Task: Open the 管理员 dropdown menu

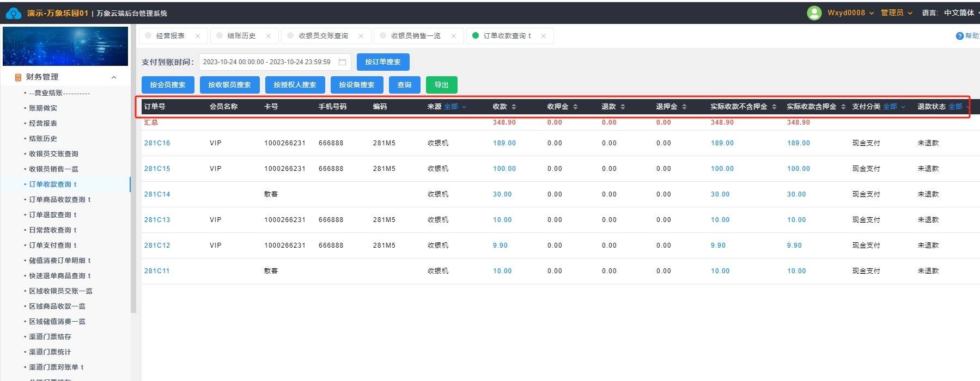Action: click(896, 13)
